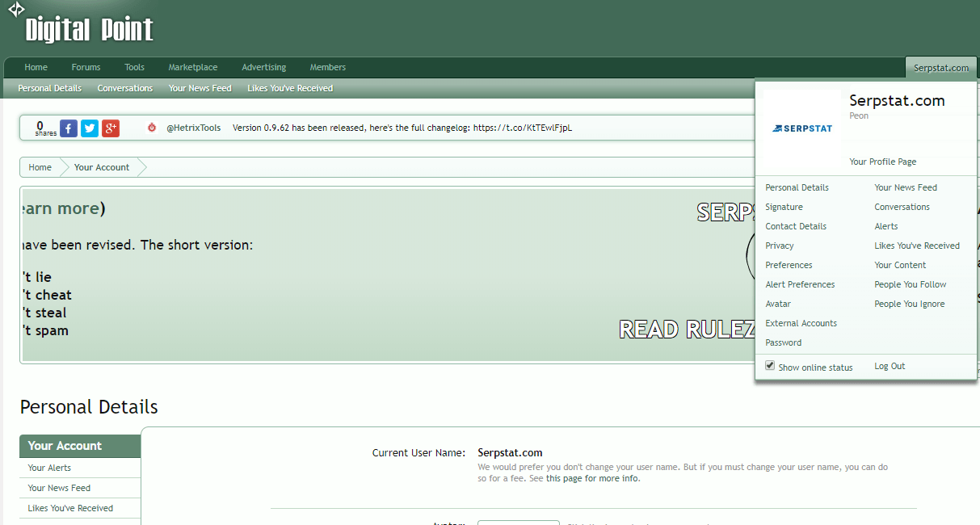Viewport: 980px width, 525px height.
Task: Click the Serpstat avatar image
Action: click(802, 128)
